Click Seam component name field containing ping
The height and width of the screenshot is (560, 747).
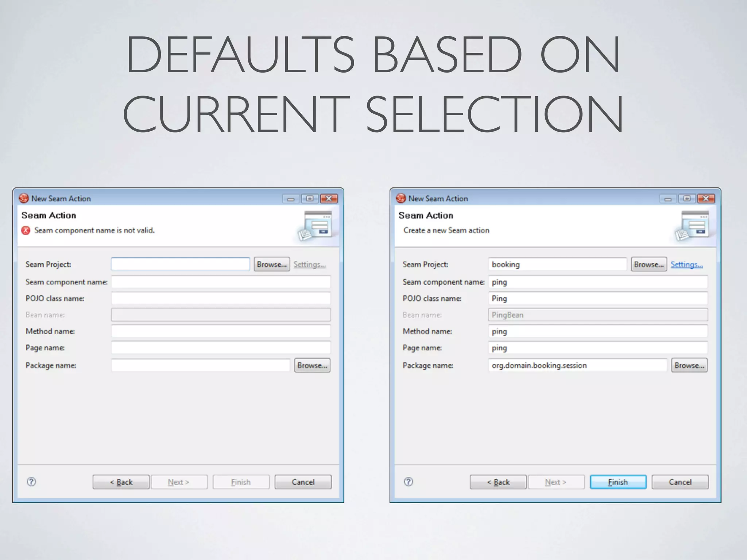coord(597,282)
